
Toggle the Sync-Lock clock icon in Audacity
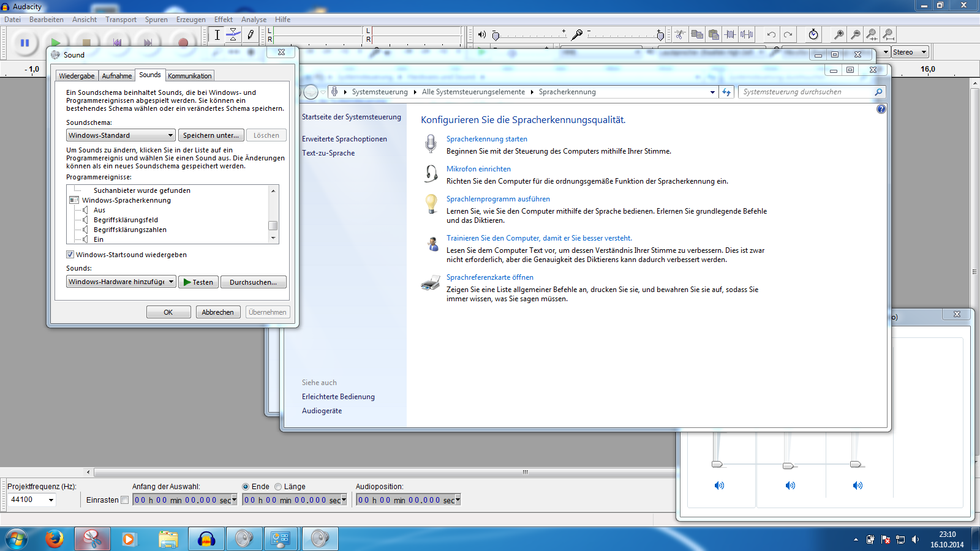[x=813, y=34]
